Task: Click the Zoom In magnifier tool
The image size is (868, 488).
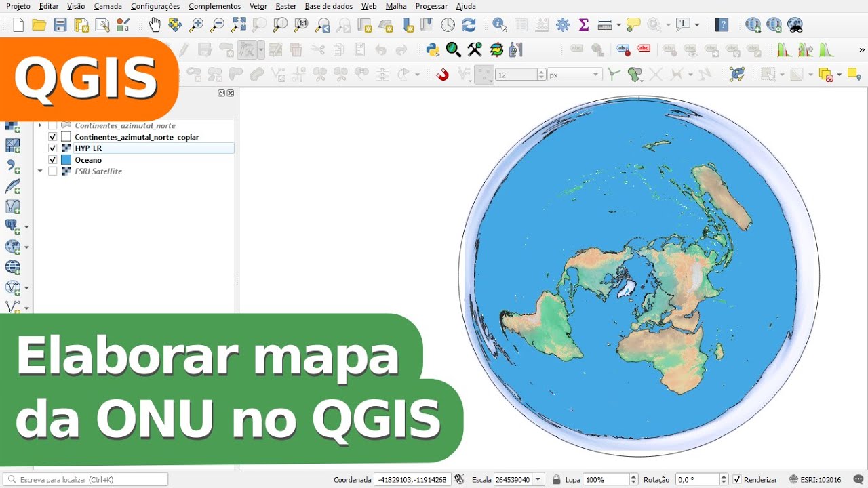Action: click(x=196, y=25)
